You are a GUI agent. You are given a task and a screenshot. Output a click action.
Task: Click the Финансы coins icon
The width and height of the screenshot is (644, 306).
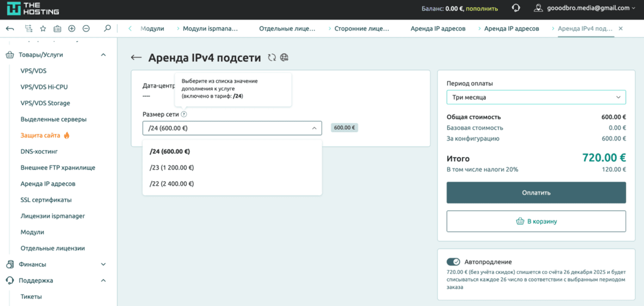tap(10, 264)
